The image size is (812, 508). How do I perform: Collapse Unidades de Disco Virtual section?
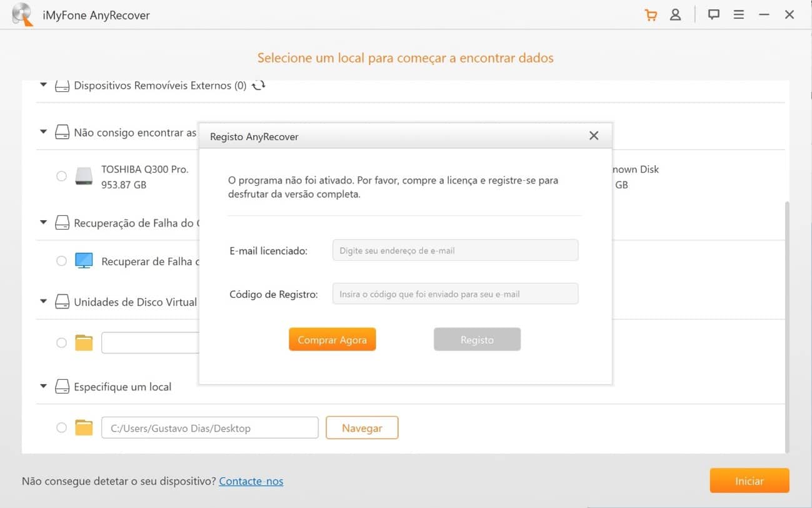(43, 302)
